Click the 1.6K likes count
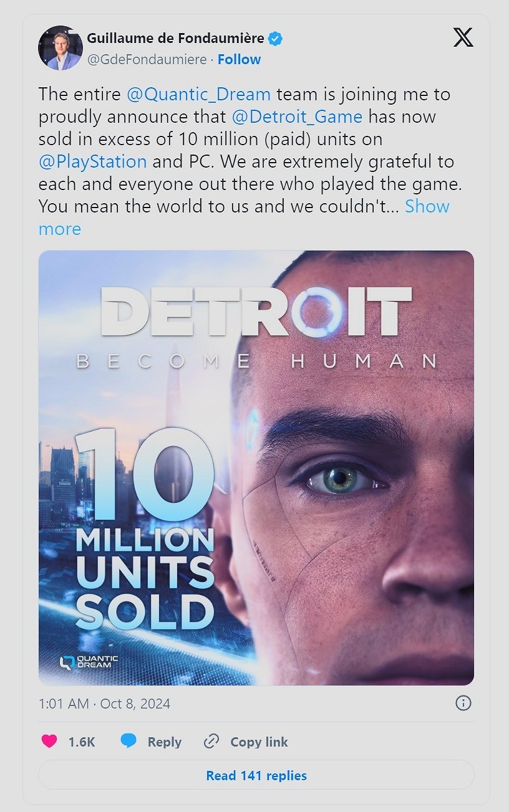This screenshot has width=509, height=812. (x=81, y=742)
